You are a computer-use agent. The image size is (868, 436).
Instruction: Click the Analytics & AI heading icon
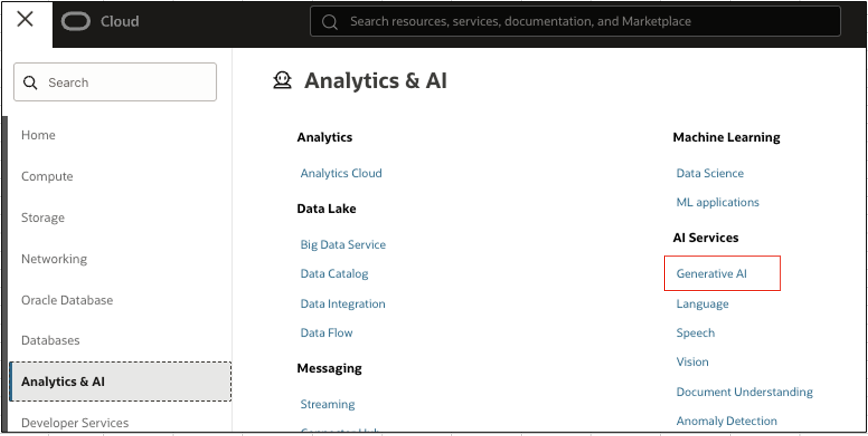tap(282, 80)
